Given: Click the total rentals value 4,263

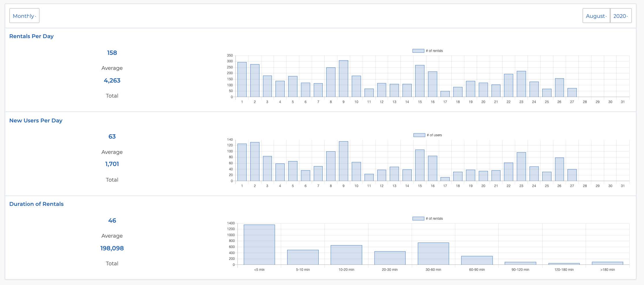Looking at the screenshot, I should [112, 81].
